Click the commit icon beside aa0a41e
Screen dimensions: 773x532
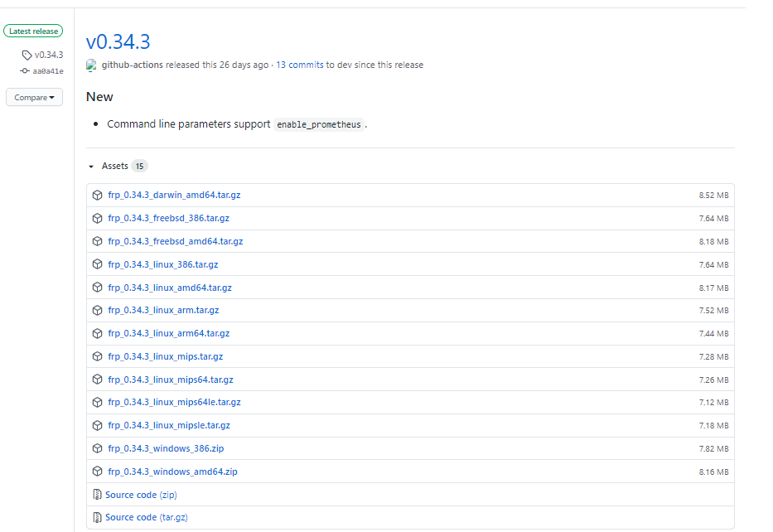tap(25, 71)
